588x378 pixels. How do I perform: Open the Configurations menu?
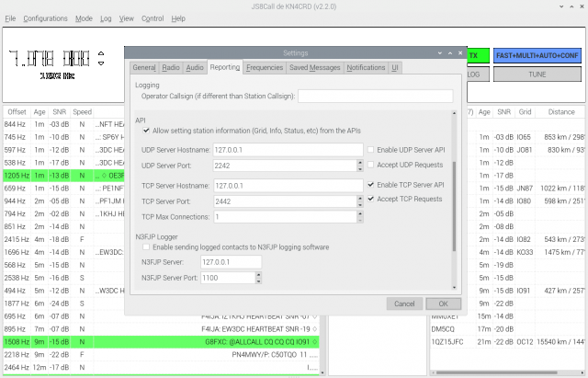45,18
